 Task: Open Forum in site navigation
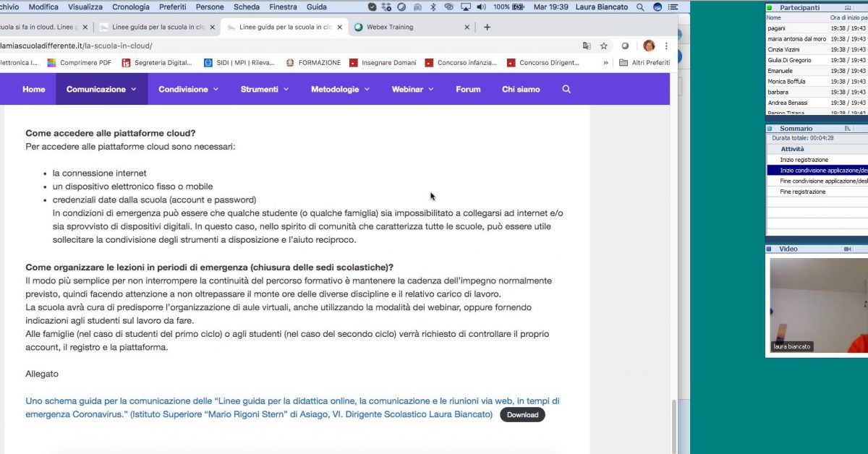[468, 89]
